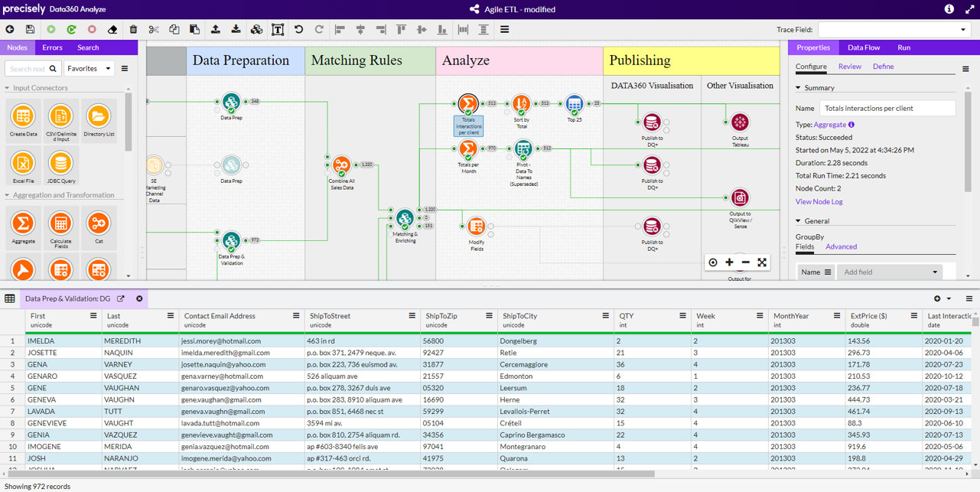980x492 pixels.
Task: Open the ShipToCity column menu
Action: (x=605, y=316)
